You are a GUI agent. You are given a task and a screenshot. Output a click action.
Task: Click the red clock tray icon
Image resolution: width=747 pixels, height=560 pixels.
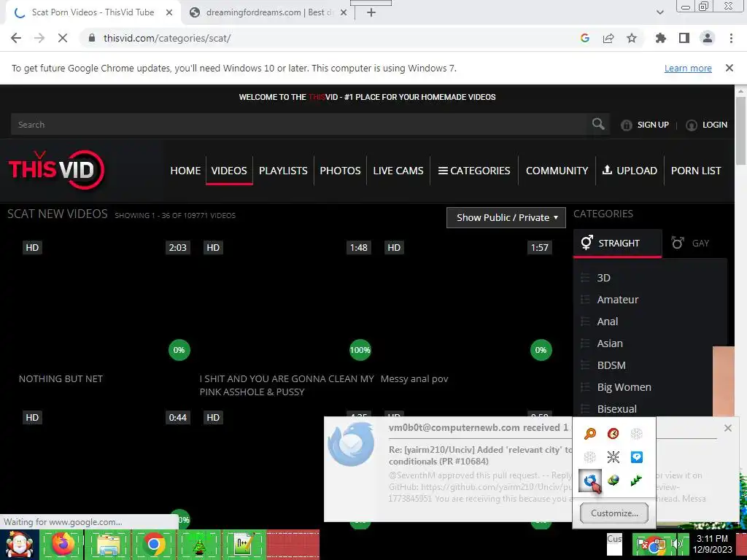pyautogui.click(x=613, y=433)
